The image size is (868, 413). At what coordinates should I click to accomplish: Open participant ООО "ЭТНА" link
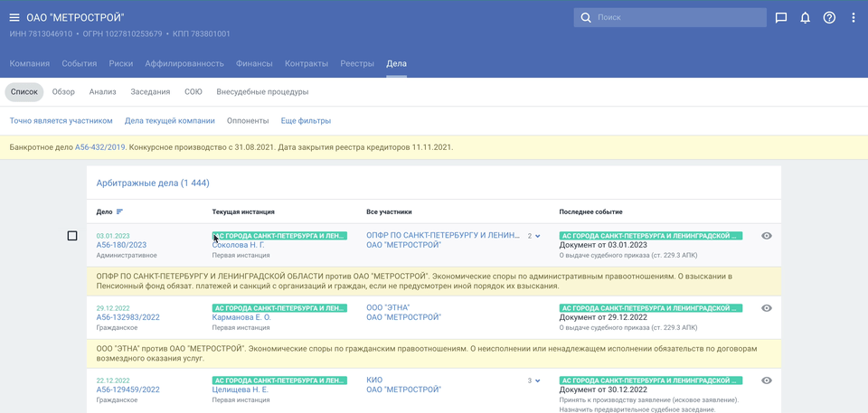point(388,307)
